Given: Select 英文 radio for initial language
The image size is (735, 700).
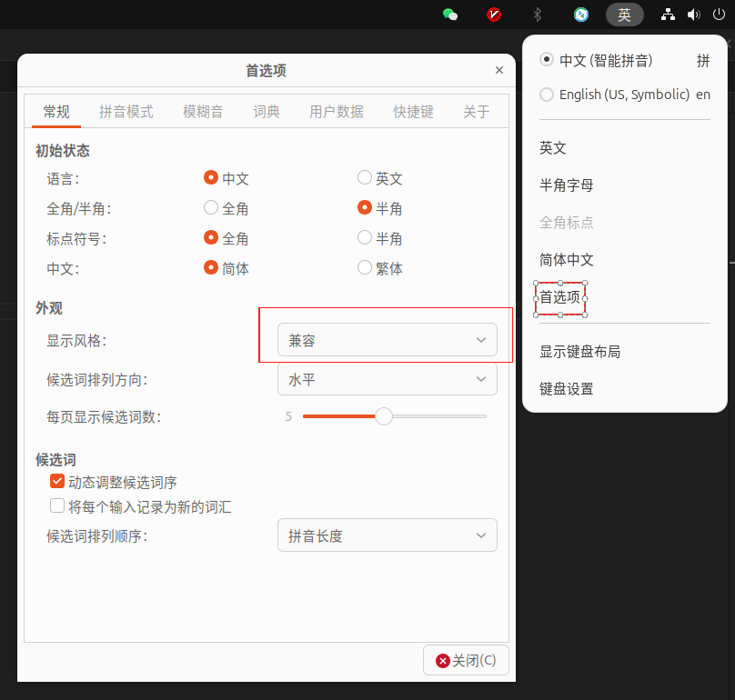Looking at the screenshot, I should (x=365, y=178).
